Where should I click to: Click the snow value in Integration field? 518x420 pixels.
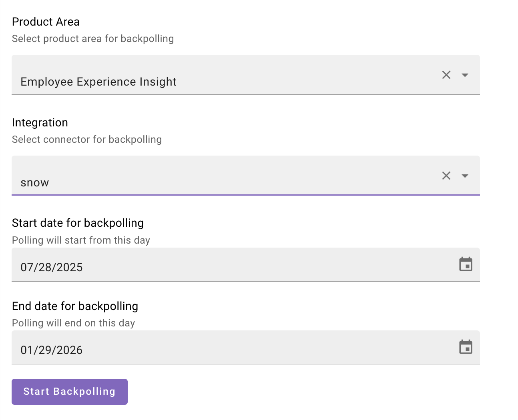pyautogui.click(x=35, y=183)
